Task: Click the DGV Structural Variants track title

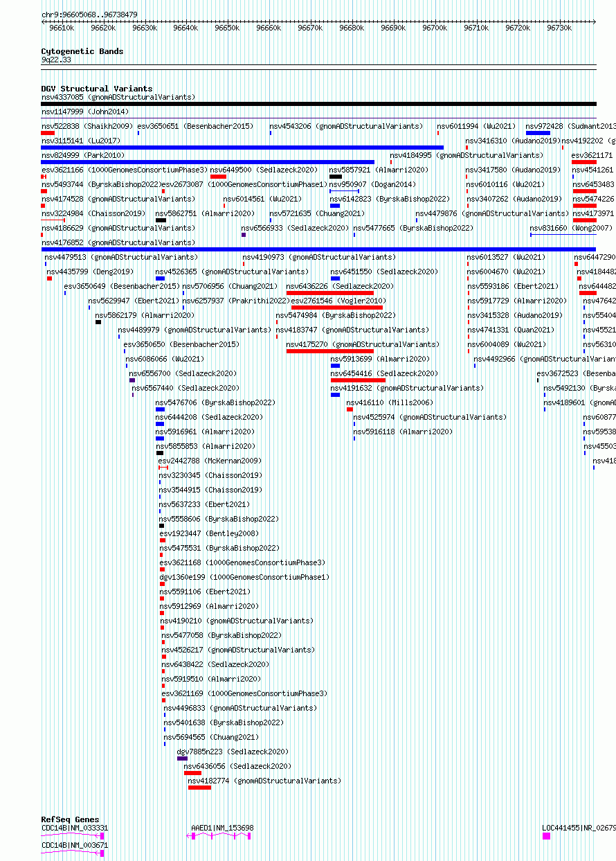Action: 96,89
